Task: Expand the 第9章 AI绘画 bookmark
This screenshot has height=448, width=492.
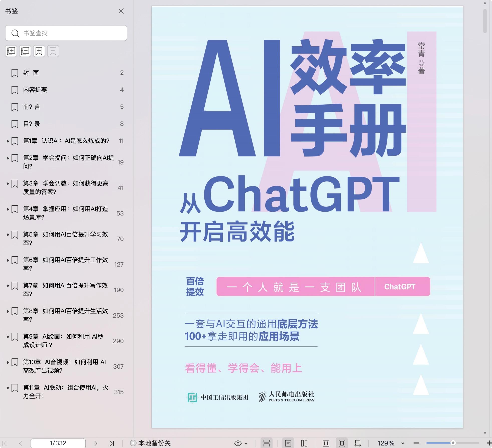Action: 8,337
